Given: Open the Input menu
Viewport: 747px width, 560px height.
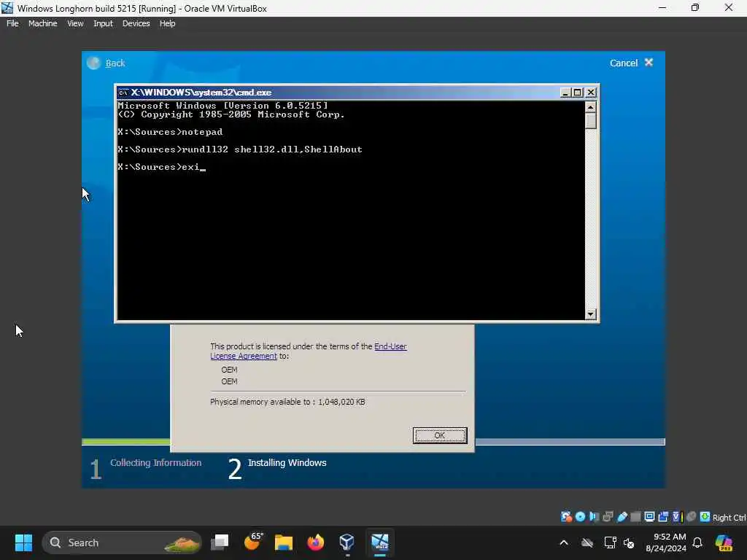Looking at the screenshot, I should pyautogui.click(x=103, y=23).
